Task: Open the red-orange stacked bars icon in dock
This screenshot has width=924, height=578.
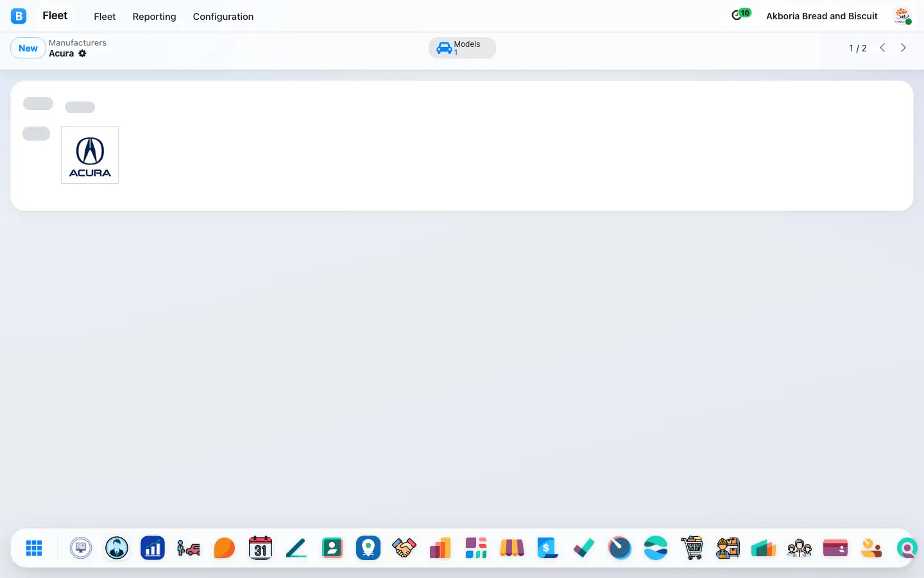Action: pyautogui.click(x=440, y=548)
